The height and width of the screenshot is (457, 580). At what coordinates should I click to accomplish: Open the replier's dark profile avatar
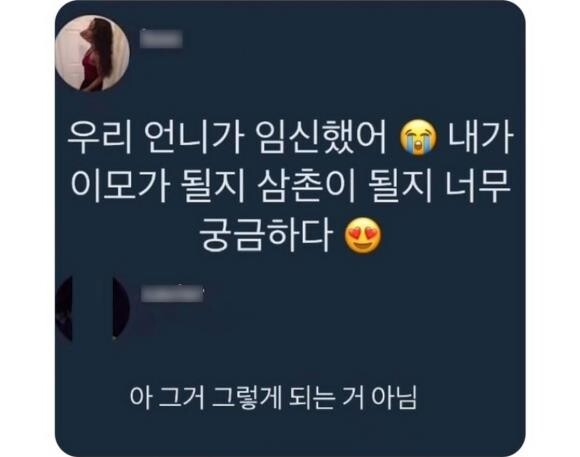coord(92,309)
